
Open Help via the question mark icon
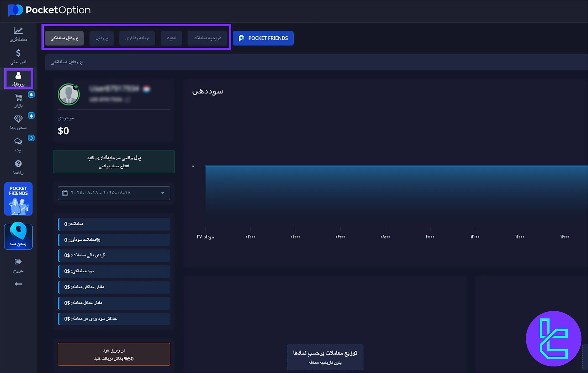pos(18,167)
